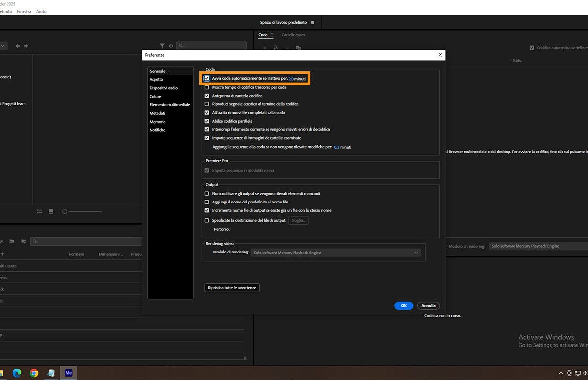Screen dimensions: 588x380
Task: Click the back arrow in Media Browser
Action: (x=18, y=46)
